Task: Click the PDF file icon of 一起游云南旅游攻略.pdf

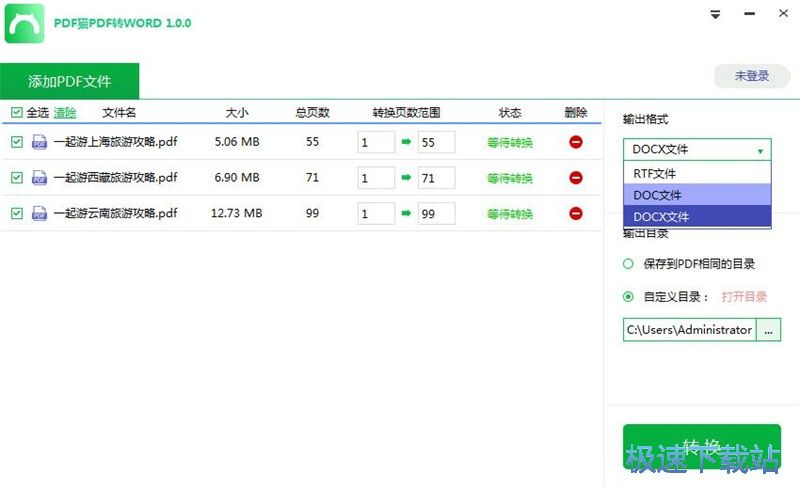Action: pyautogui.click(x=40, y=213)
